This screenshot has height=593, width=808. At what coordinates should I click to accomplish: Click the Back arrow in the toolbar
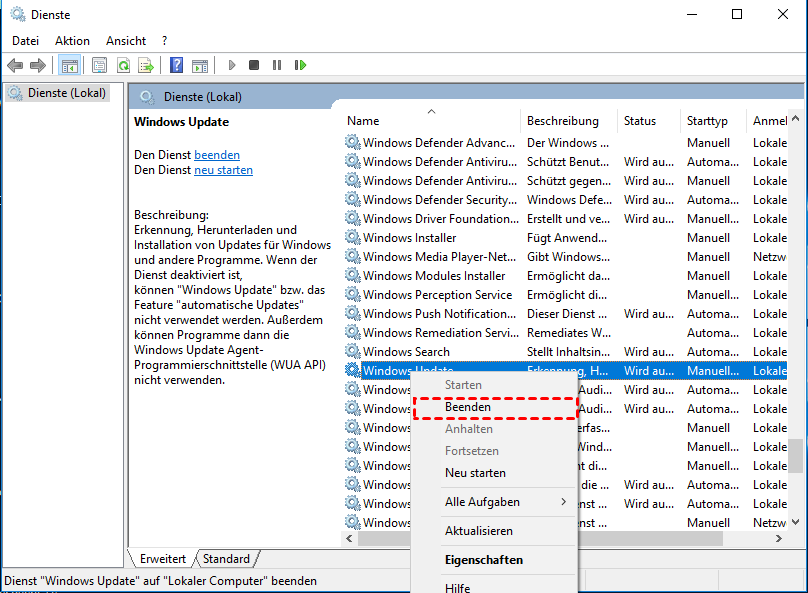(15, 65)
